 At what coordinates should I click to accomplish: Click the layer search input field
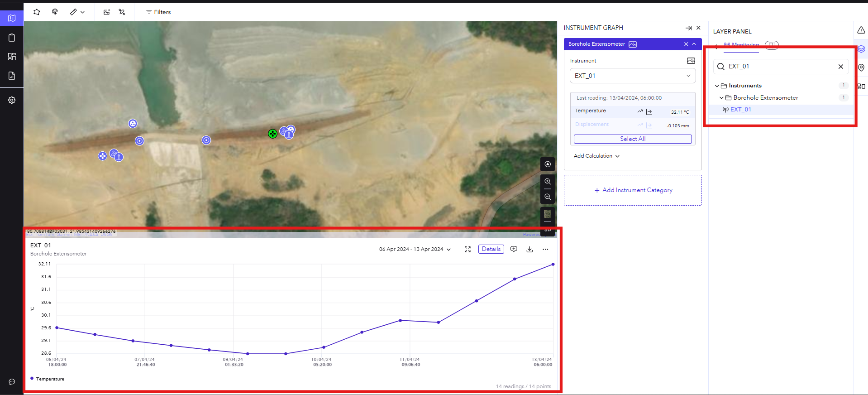point(781,67)
